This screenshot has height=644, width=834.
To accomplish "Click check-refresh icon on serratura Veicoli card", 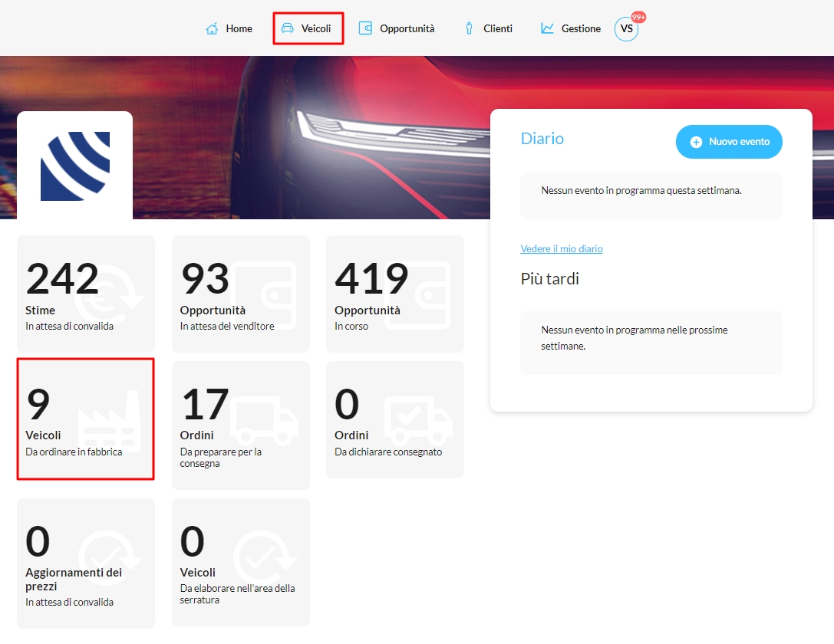I will click(x=265, y=557).
